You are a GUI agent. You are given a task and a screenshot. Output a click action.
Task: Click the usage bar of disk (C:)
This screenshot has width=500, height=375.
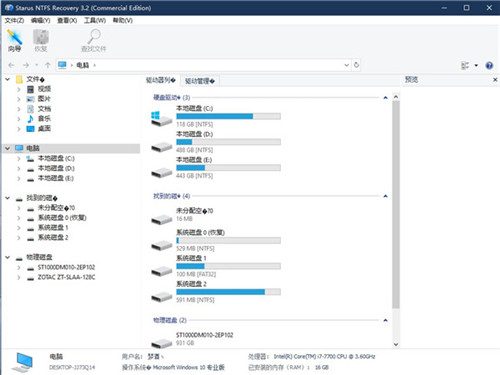click(228, 116)
